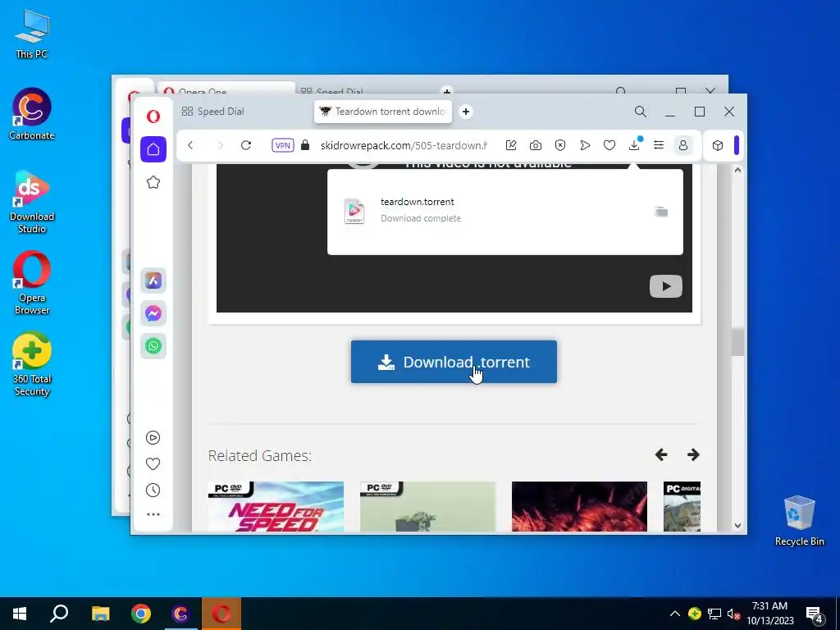This screenshot has height=630, width=840.
Task: Add page to bookmarks heart in toolbar
Action: click(609, 145)
